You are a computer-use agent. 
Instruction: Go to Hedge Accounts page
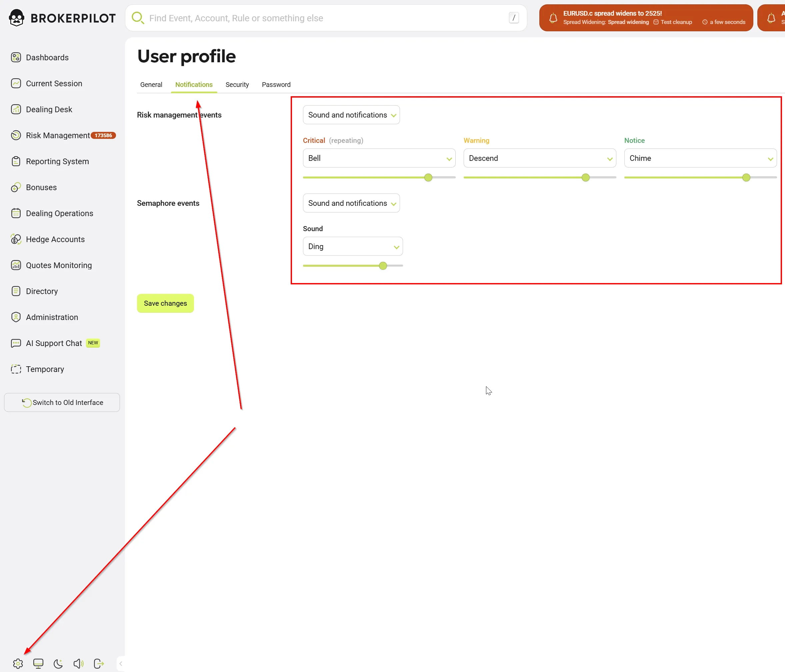click(x=55, y=239)
